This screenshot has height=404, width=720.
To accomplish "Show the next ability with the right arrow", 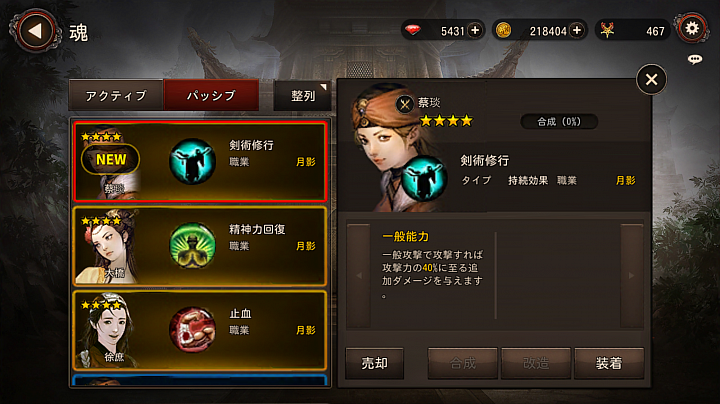I will (632, 275).
